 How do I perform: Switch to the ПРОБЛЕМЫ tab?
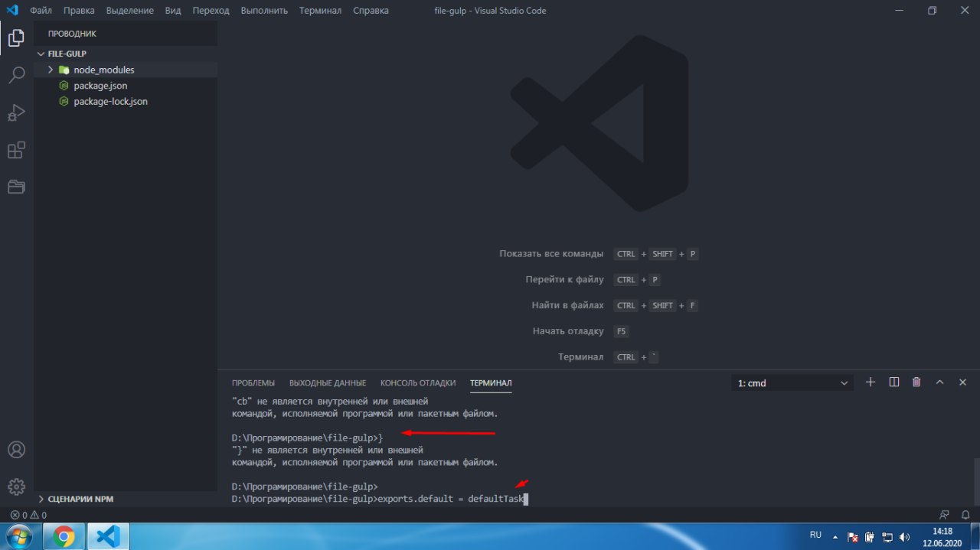click(253, 382)
